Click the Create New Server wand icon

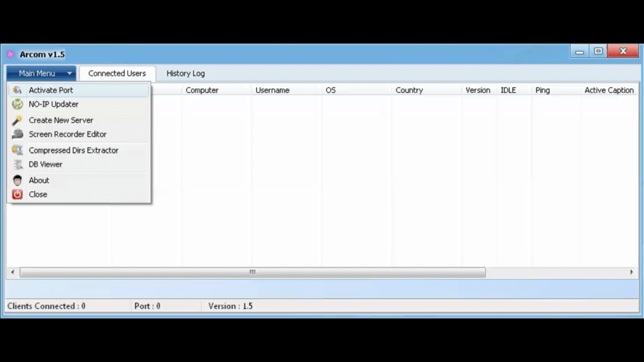click(17, 120)
